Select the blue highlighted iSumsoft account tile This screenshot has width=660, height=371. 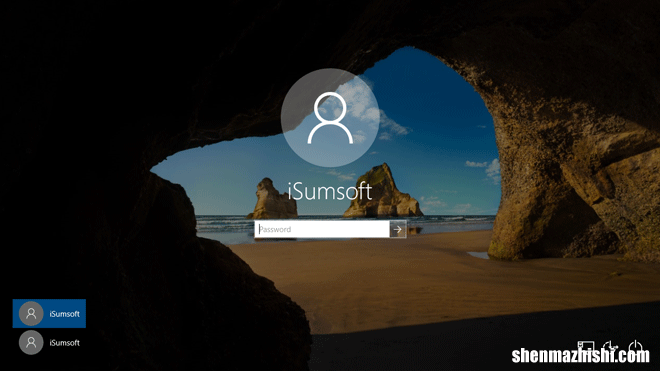[49, 313]
